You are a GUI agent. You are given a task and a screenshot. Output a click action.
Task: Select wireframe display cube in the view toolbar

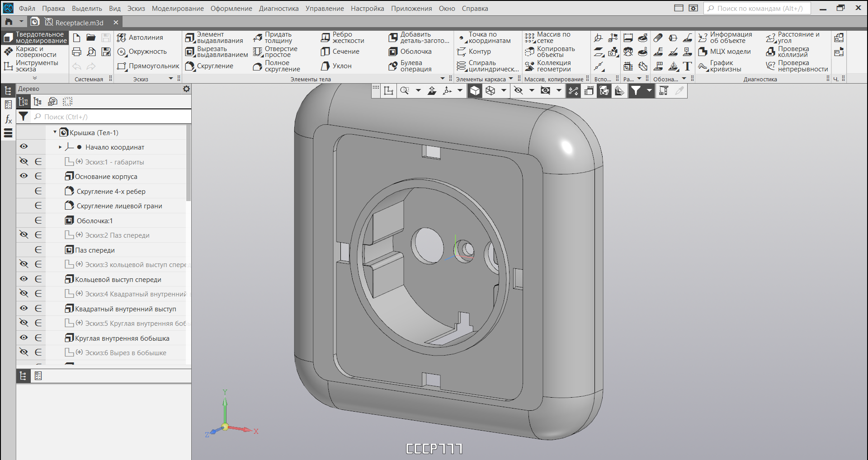click(490, 91)
